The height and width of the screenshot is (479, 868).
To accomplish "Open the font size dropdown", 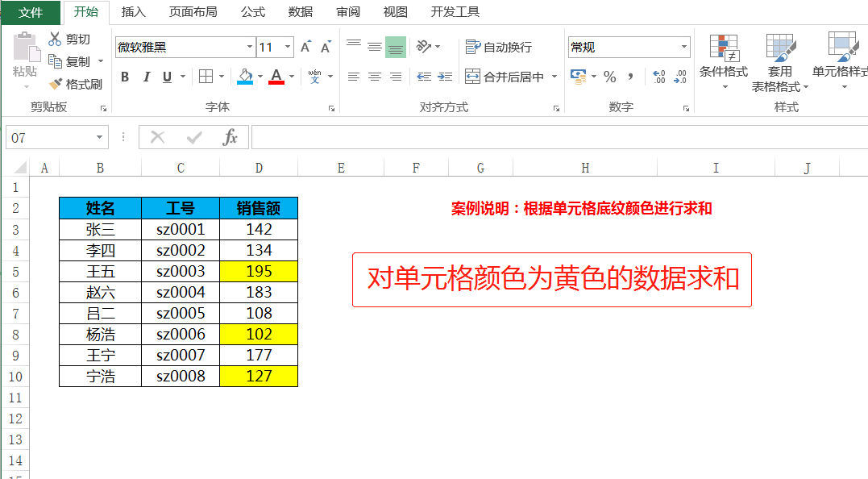I will pos(288,47).
